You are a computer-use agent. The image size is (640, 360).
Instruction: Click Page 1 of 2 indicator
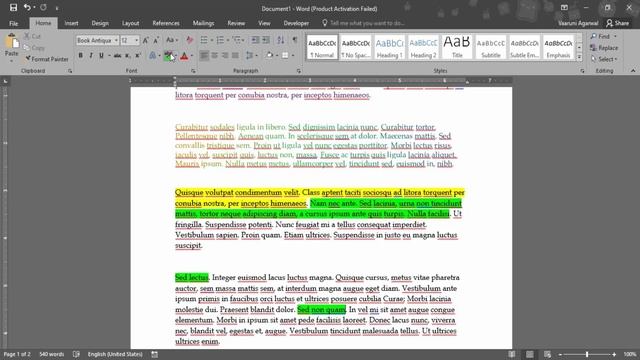[17, 354]
